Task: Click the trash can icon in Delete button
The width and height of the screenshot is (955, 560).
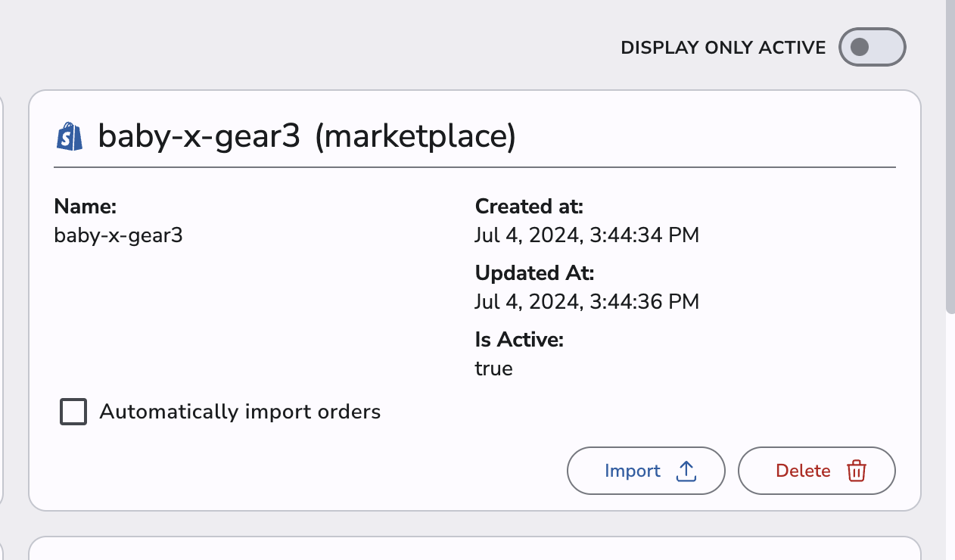Action: point(856,470)
